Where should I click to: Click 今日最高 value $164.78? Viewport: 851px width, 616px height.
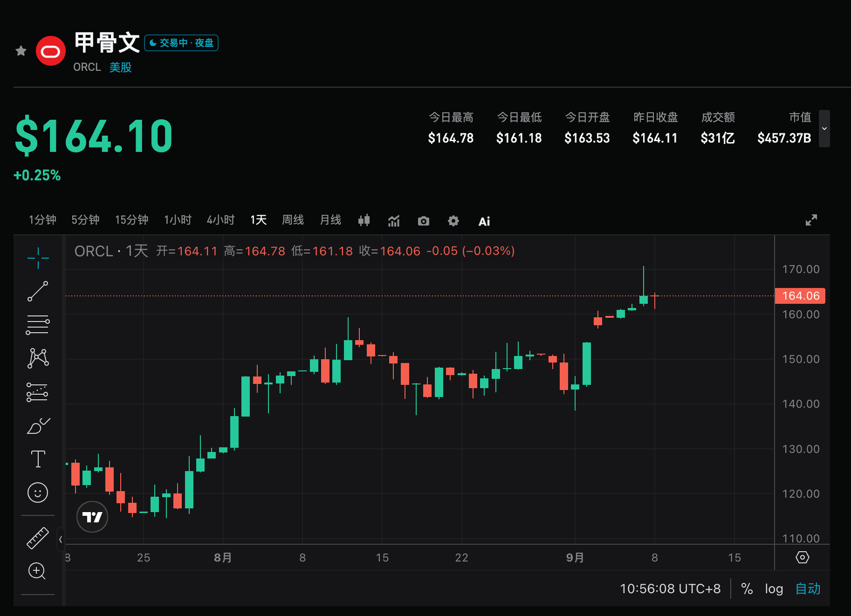(451, 138)
